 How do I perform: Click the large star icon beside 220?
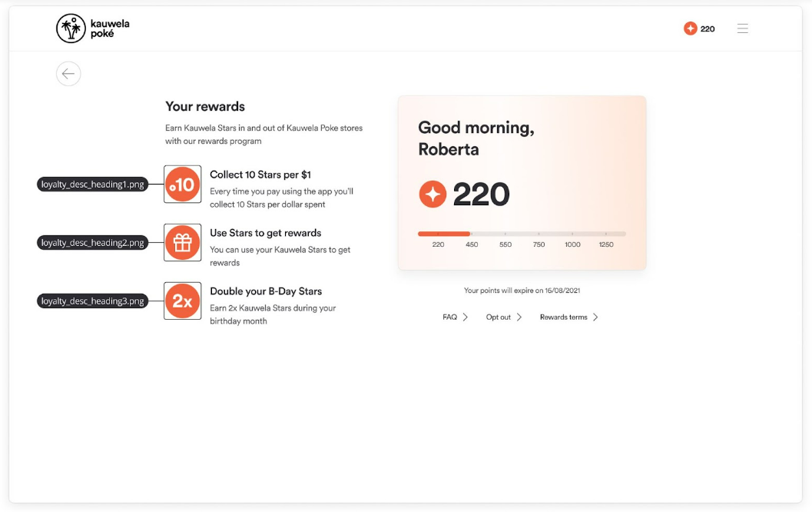(x=433, y=194)
